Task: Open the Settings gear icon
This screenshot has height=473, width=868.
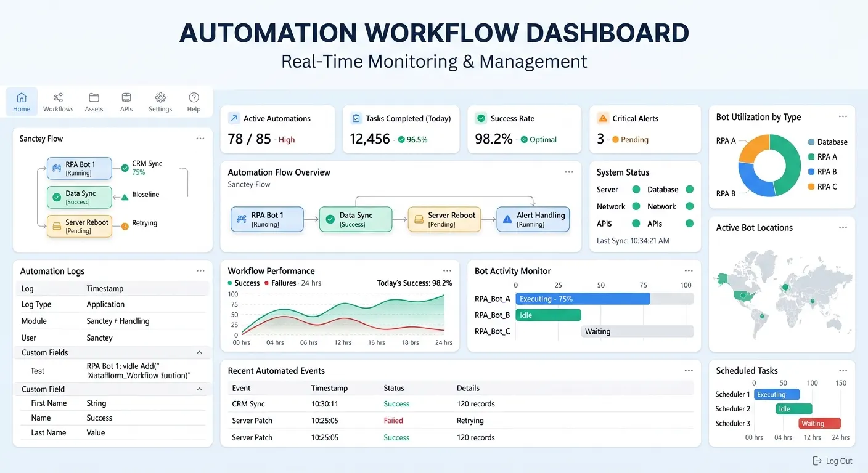Action: pos(160,97)
